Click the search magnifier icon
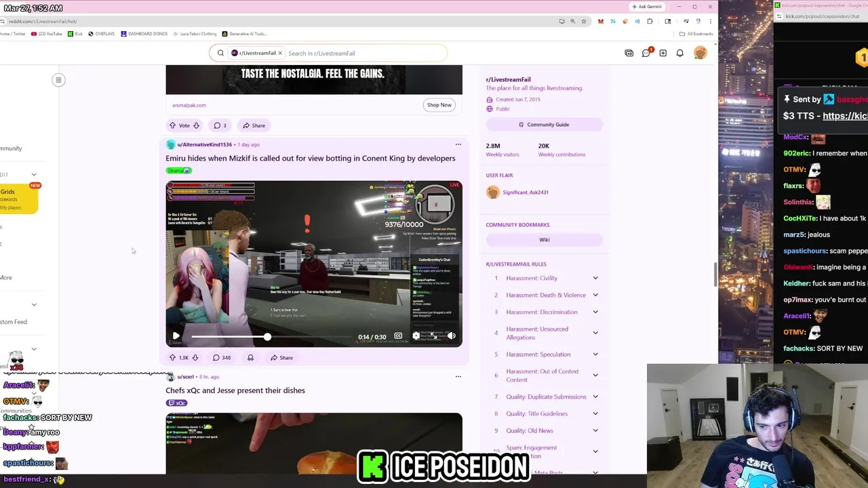868x488 pixels. [x=220, y=54]
